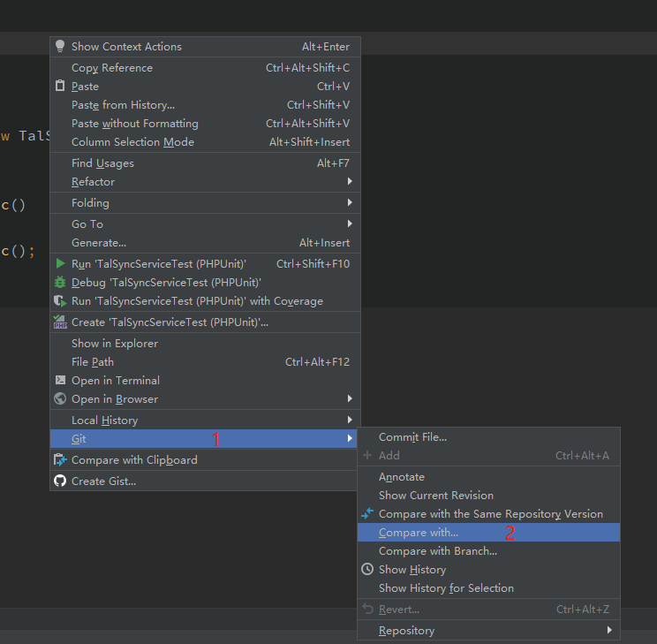
Task: Click the clipboard icon next to Paste
Action: pos(60,86)
